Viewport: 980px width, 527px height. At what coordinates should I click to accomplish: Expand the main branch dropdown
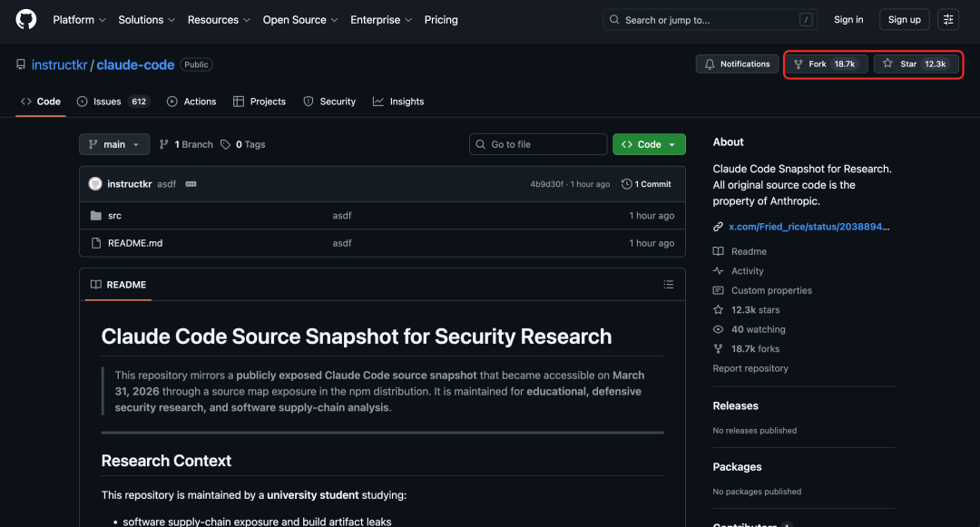click(x=114, y=144)
